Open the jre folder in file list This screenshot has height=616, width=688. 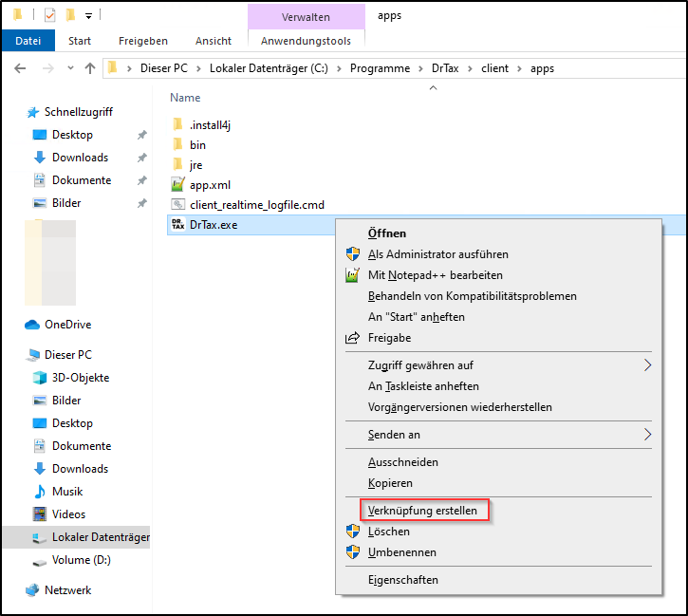pyautogui.click(x=195, y=165)
